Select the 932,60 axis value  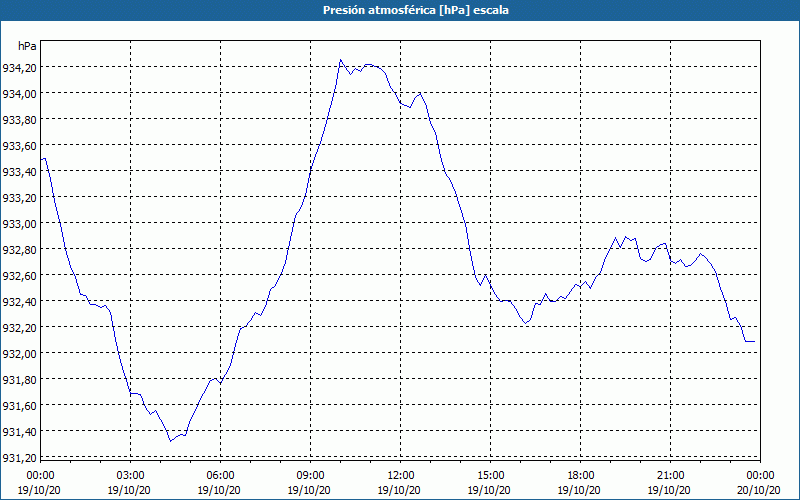(x=19, y=276)
